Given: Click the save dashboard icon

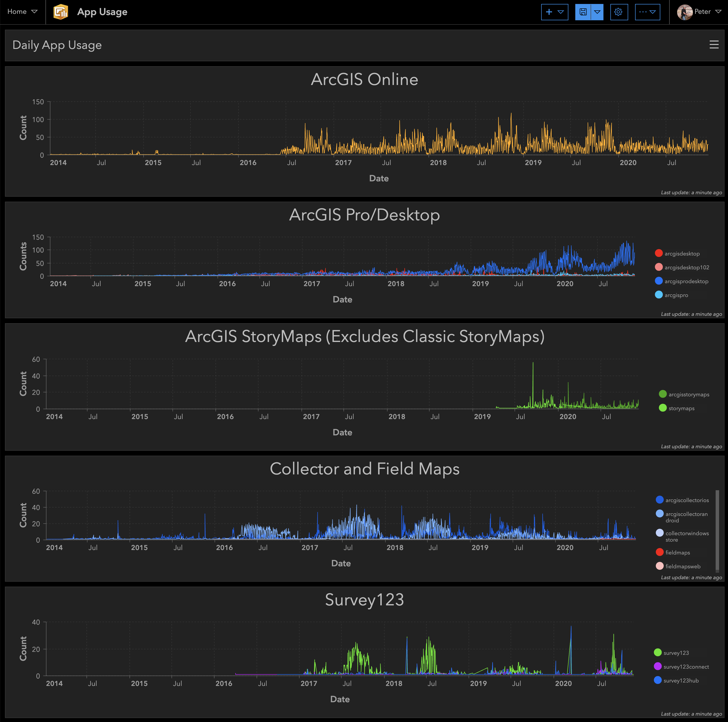Looking at the screenshot, I should click(583, 12).
